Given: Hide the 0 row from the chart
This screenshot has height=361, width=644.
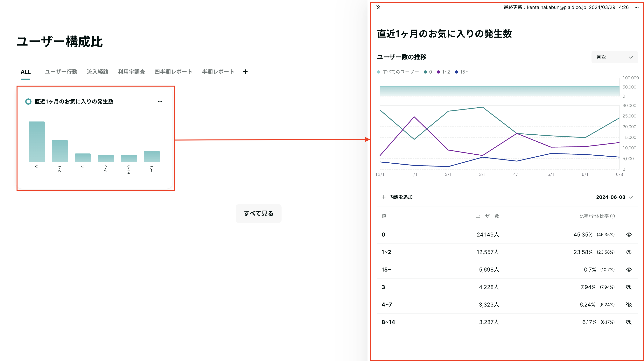Looking at the screenshot, I should 629,235.
